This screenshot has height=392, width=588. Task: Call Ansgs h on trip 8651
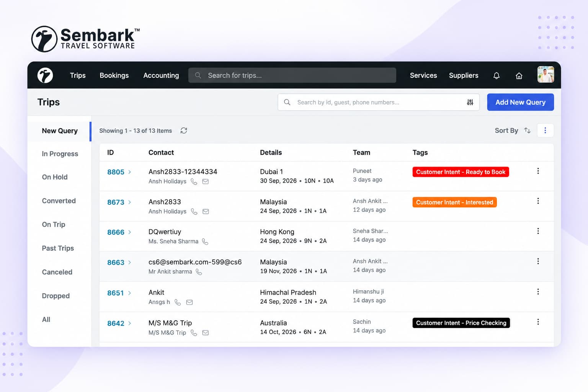coord(178,302)
